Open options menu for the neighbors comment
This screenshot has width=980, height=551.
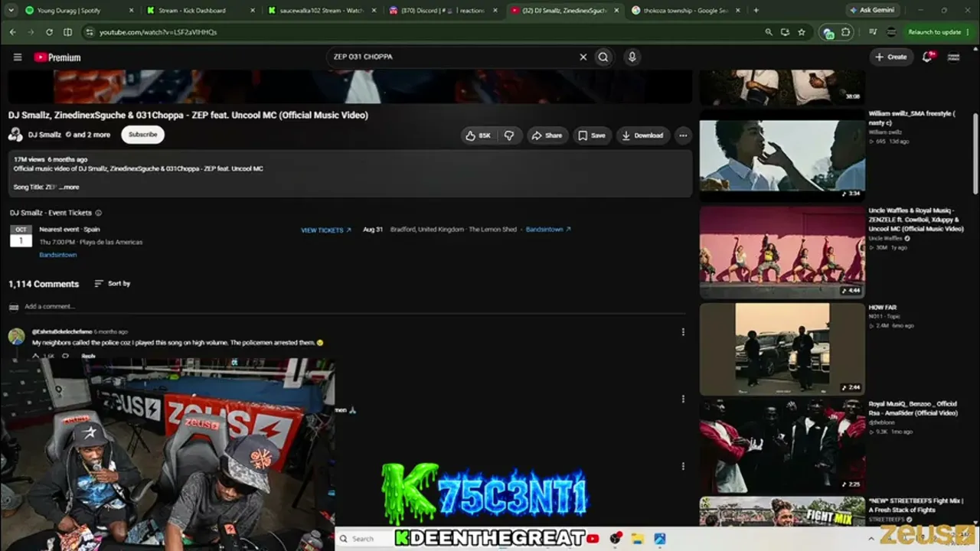(x=683, y=332)
